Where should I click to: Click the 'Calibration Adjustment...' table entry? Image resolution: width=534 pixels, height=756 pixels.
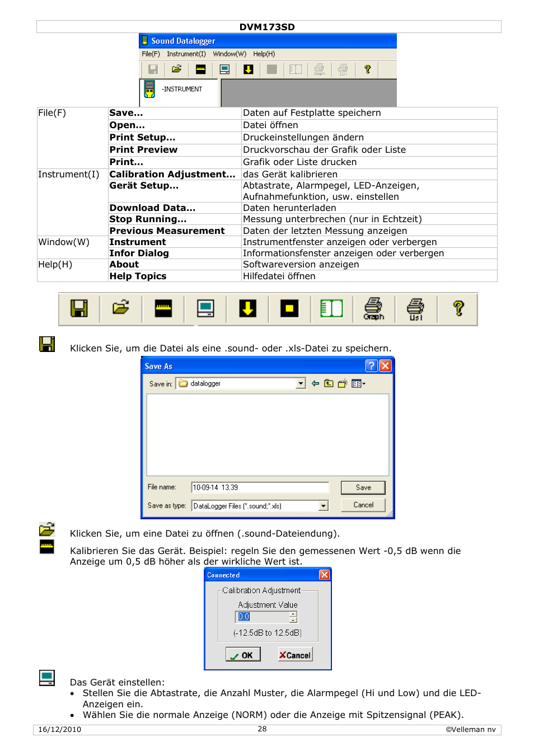[172, 174]
